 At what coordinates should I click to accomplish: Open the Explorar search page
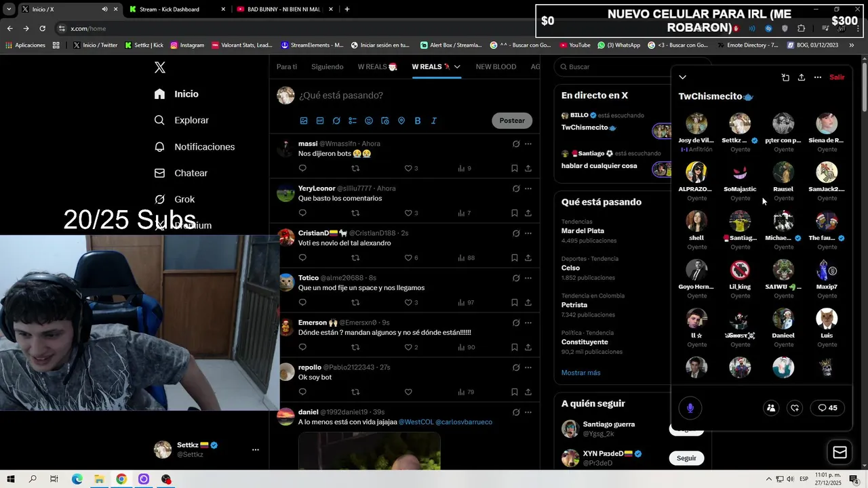(181, 120)
